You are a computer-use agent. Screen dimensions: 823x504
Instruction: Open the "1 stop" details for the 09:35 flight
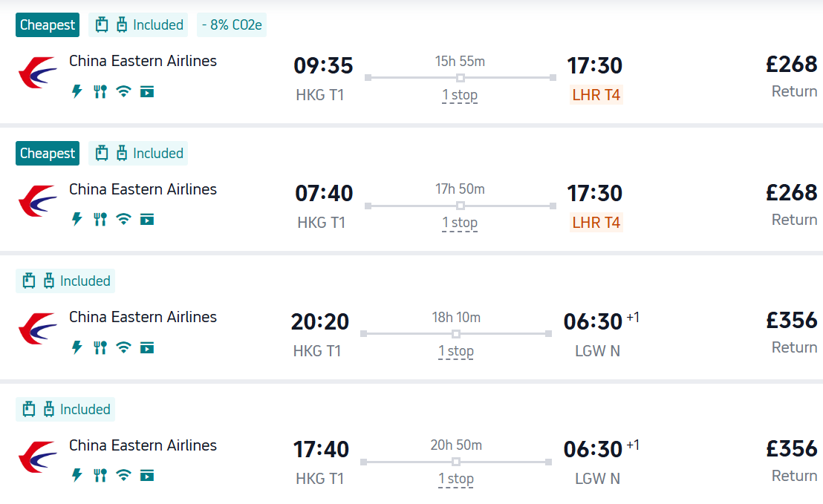pyautogui.click(x=460, y=95)
